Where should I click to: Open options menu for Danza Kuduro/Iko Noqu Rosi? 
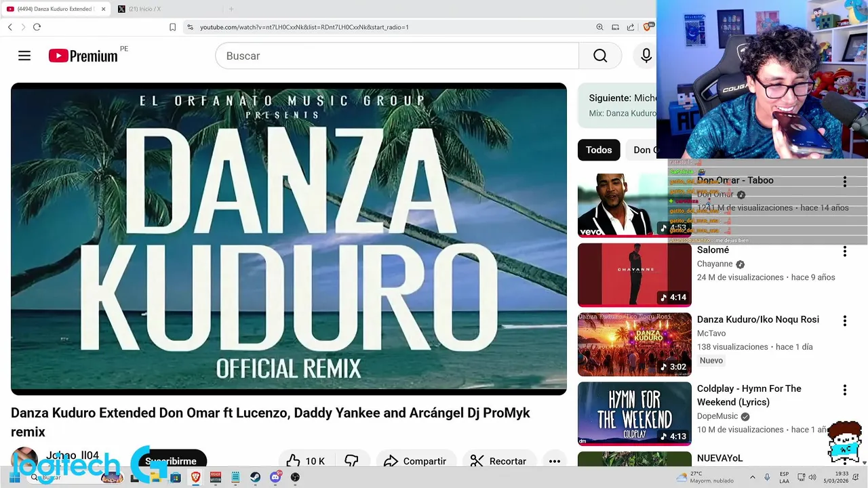tap(844, 321)
